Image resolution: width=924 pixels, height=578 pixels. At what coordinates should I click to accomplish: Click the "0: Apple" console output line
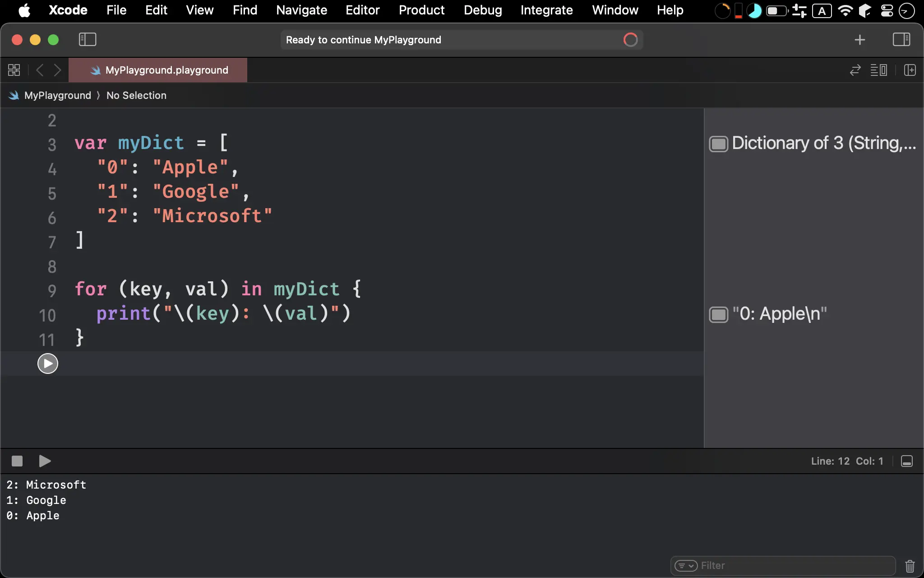33,515
